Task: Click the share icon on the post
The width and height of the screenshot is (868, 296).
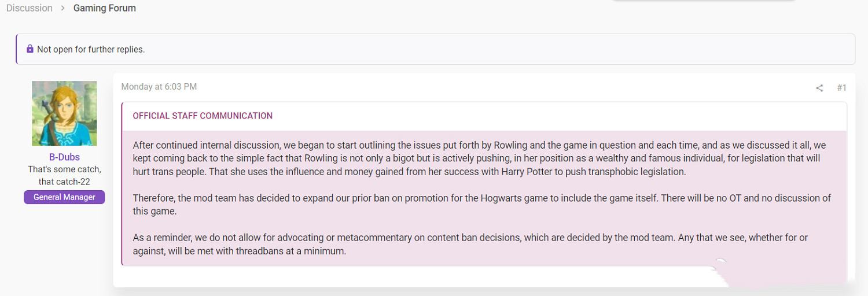Action: point(819,88)
